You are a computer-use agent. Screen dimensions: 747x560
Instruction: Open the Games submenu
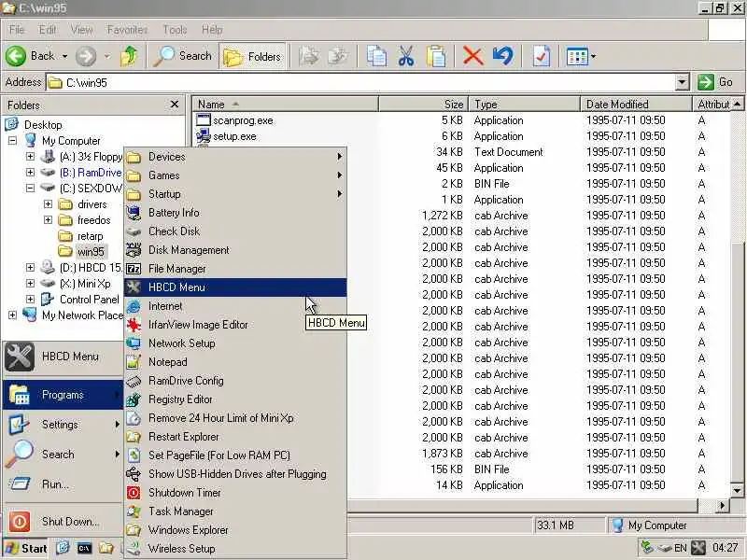tap(235, 175)
